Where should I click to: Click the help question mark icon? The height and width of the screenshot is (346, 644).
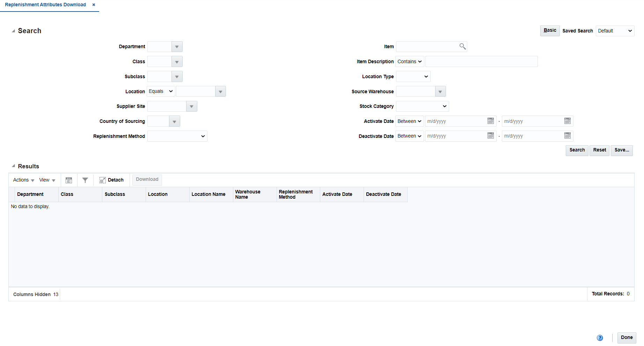[x=600, y=338]
